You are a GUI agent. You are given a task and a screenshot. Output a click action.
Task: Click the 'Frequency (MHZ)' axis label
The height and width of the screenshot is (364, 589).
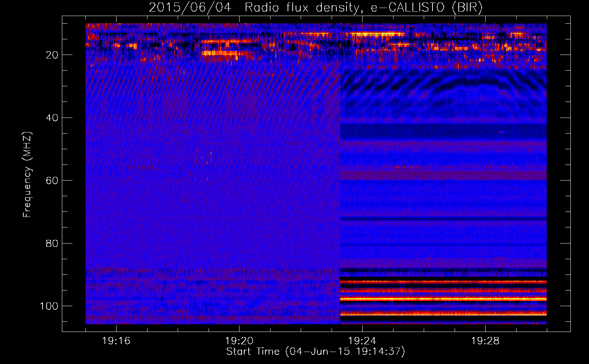27,175
